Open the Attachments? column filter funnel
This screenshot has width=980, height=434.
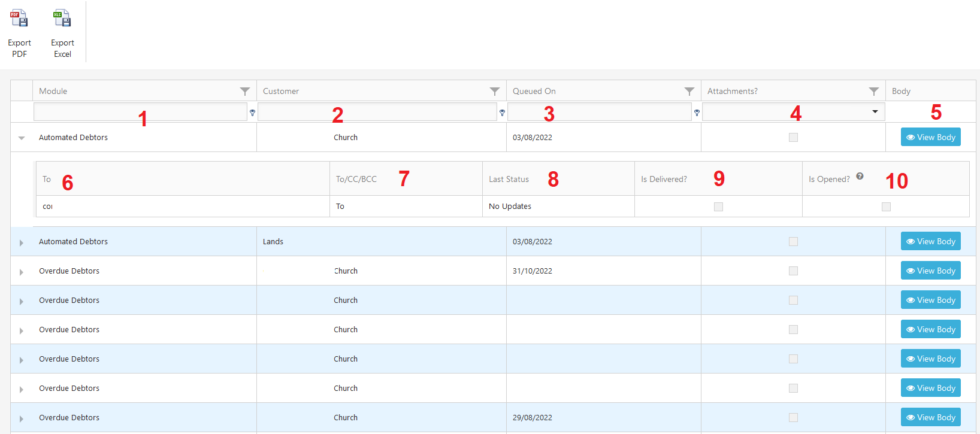pos(874,91)
